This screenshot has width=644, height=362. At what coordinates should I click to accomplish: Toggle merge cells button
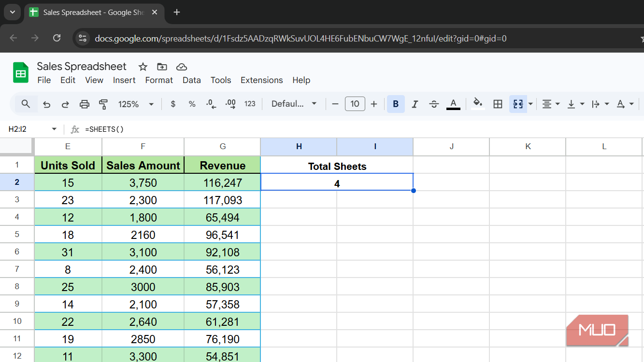[518, 104]
